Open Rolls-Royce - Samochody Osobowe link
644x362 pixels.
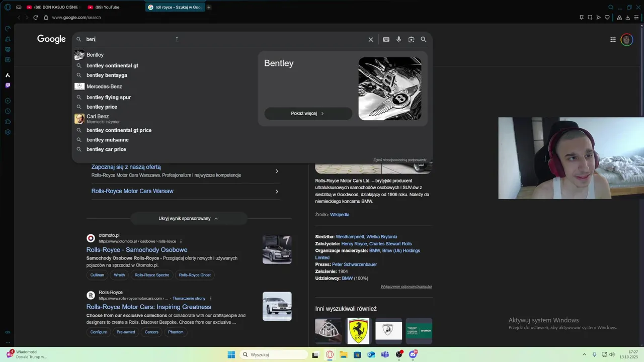[137, 250]
